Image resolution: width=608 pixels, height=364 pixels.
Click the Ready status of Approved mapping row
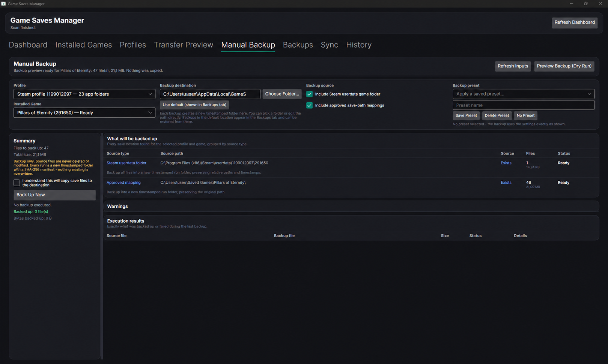(x=563, y=183)
